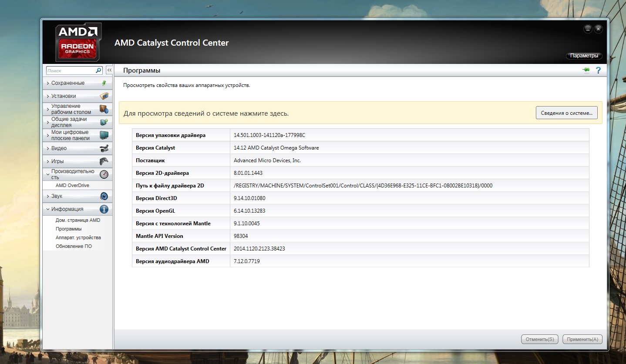This screenshot has height=364, width=626.
Task: Click the Версия 2D-драйвера label
Action: 162,173
